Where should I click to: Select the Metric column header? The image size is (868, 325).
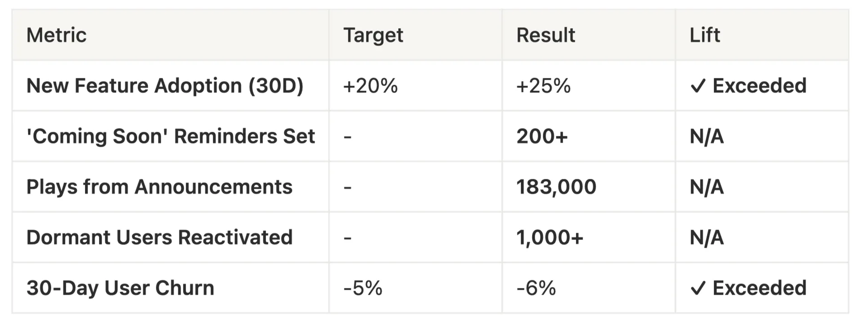(x=57, y=35)
